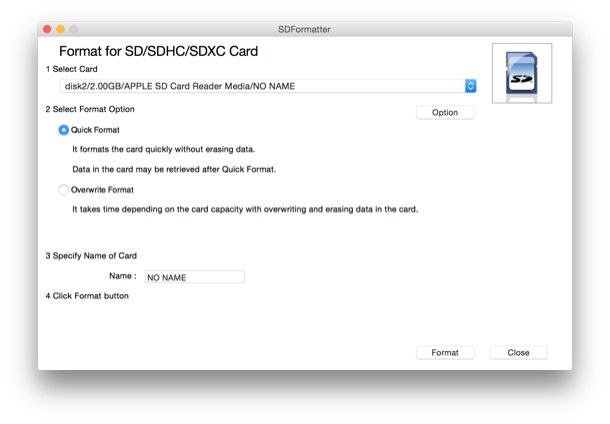The height and width of the screenshot is (424, 610).
Task: Click the disabled gray zoom button
Action: (x=74, y=29)
